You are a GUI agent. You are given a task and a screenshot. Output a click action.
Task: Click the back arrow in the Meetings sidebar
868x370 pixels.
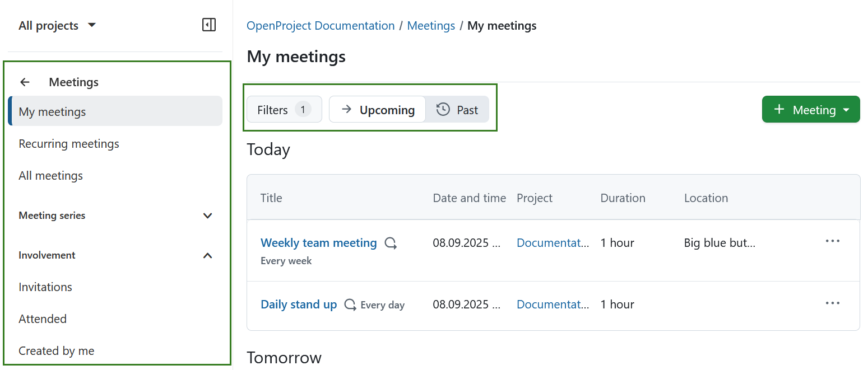tap(25, 82)
